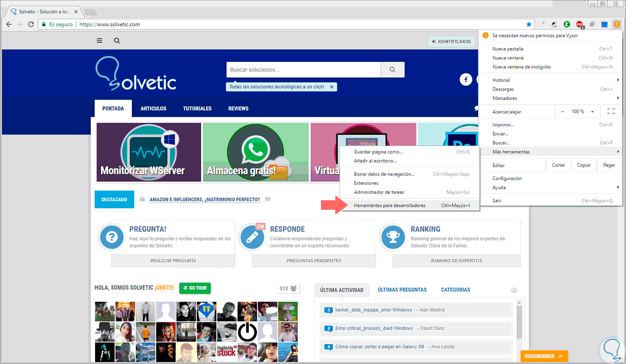This screenshot has width=626, height=364.
Task: Click REALIZAR PREGUNTA button
Action: (173, 261)
